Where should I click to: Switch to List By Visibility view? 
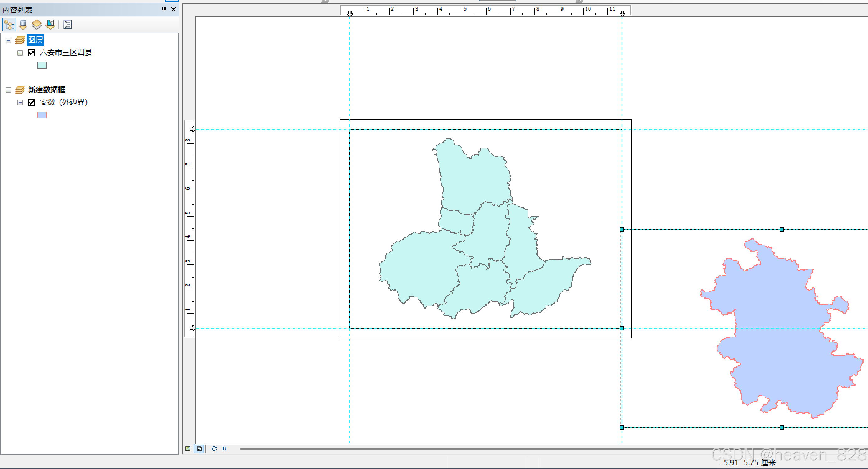point(36,25)
